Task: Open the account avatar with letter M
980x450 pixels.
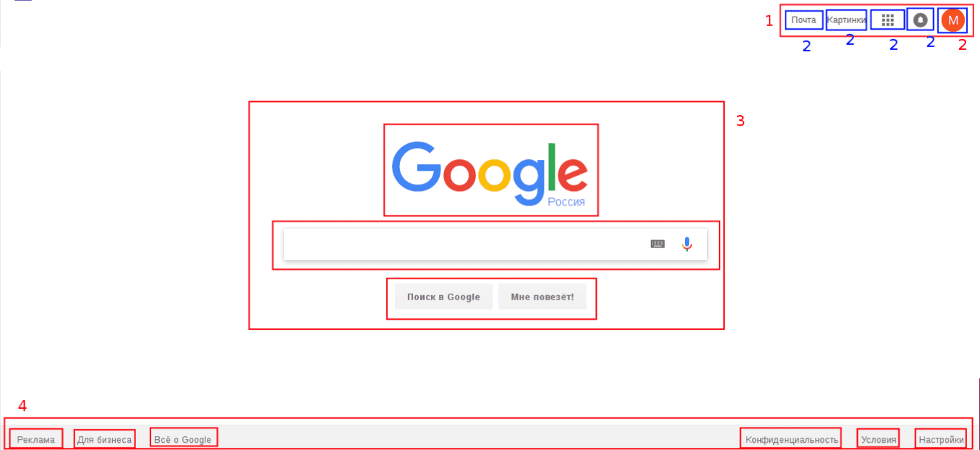Action: 953,20
